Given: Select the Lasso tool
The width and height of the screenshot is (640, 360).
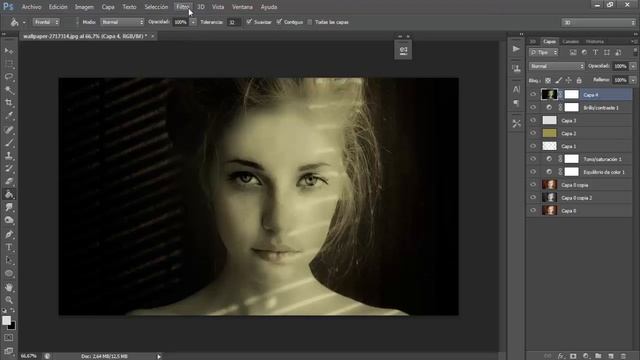Looking at the screenshot, I should (9, 76).
